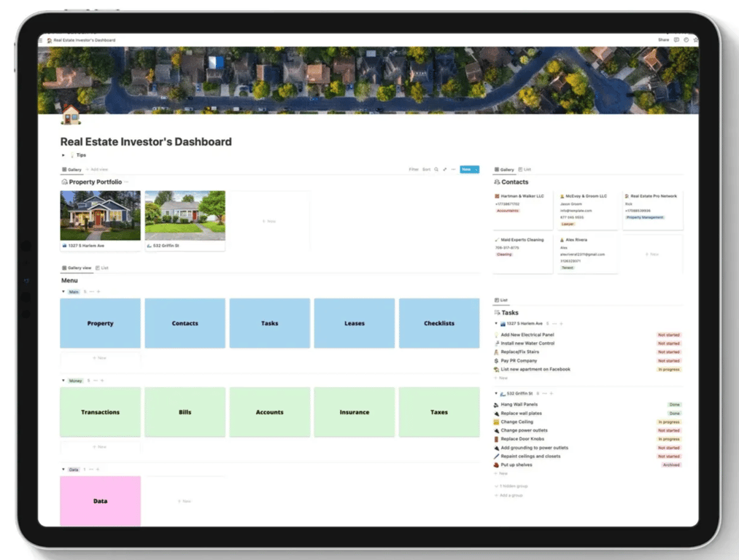
Task: Collapse the Main menu group
Action: coord(63,292)
